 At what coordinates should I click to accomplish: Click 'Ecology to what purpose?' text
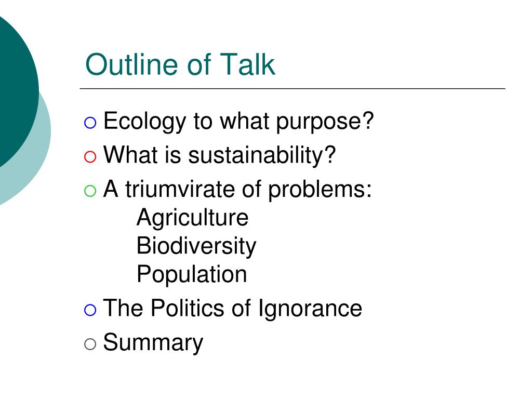pos(238,122)
